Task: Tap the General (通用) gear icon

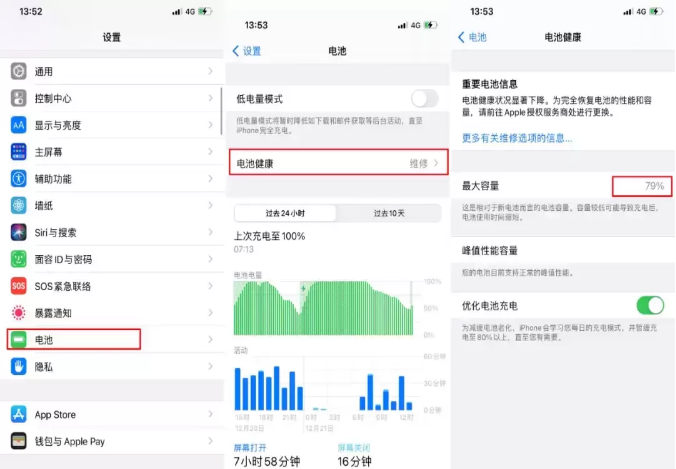Action: click(x=19, y=71)
